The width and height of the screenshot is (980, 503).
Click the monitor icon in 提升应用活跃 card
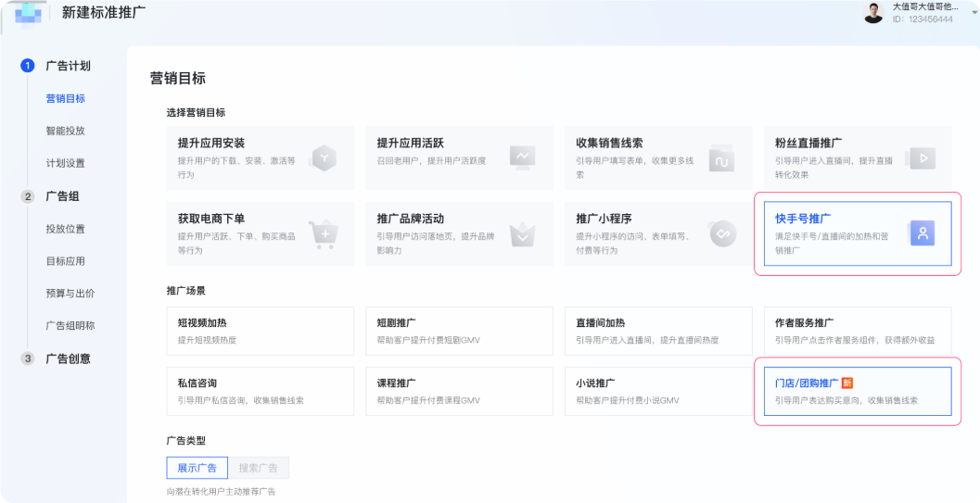523,157
